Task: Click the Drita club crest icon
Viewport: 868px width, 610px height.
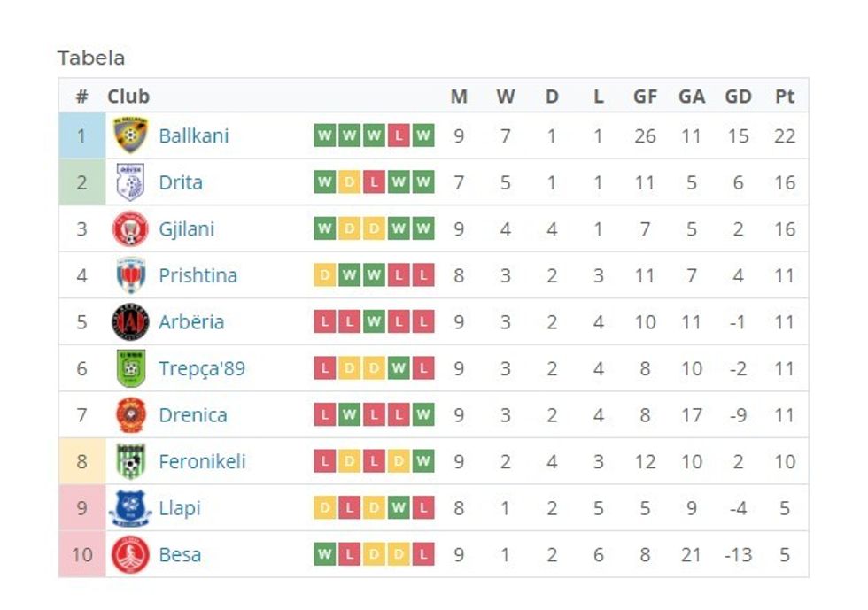Action: [x=130, y=182]
